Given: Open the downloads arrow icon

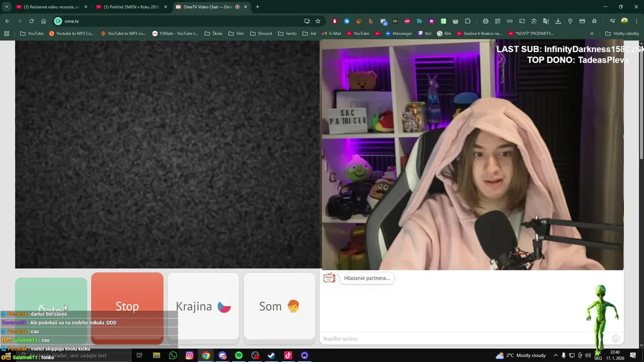Looking at the screenshot, I should coord(558,21).
